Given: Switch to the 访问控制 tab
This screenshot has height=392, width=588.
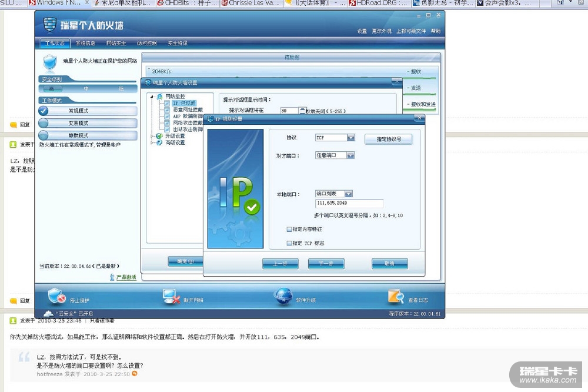Looking at the screenshot, I should pos(147,43).
